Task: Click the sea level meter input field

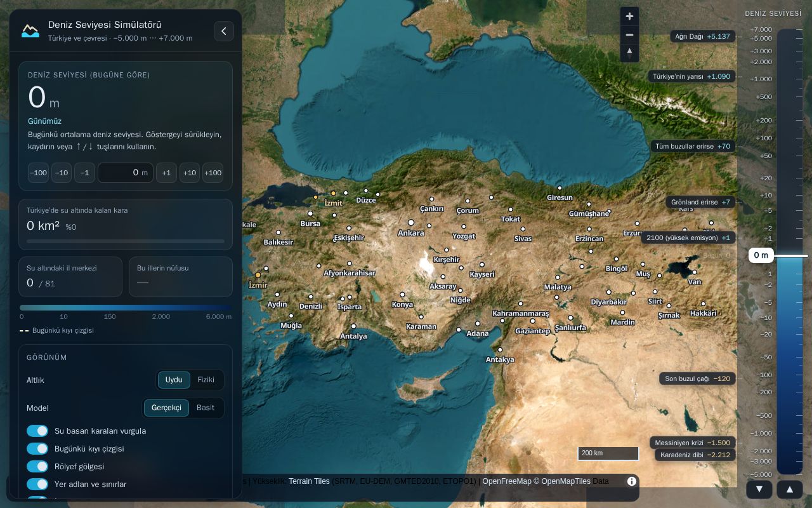Action: [126, 173]
